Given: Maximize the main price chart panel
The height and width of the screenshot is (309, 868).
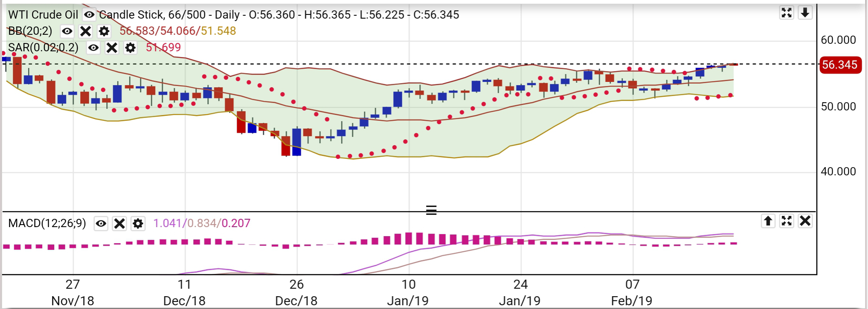Looking at the screenshot, I should (786, 13).
